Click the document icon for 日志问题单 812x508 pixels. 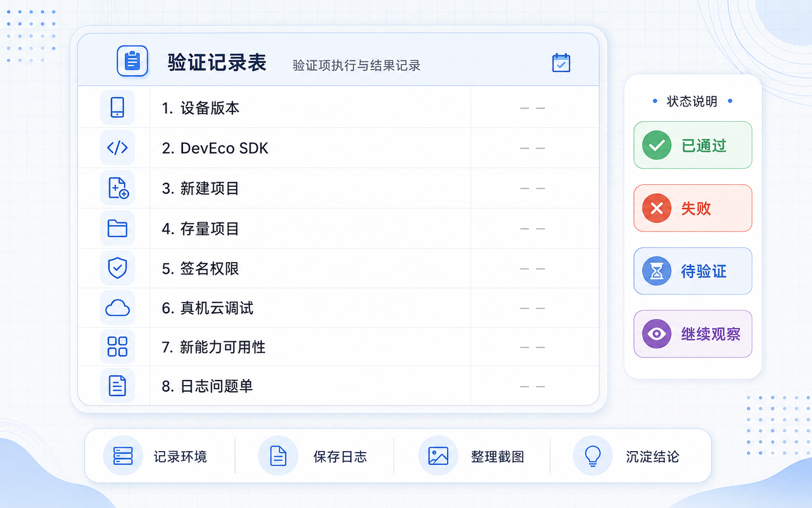(117, 386)
